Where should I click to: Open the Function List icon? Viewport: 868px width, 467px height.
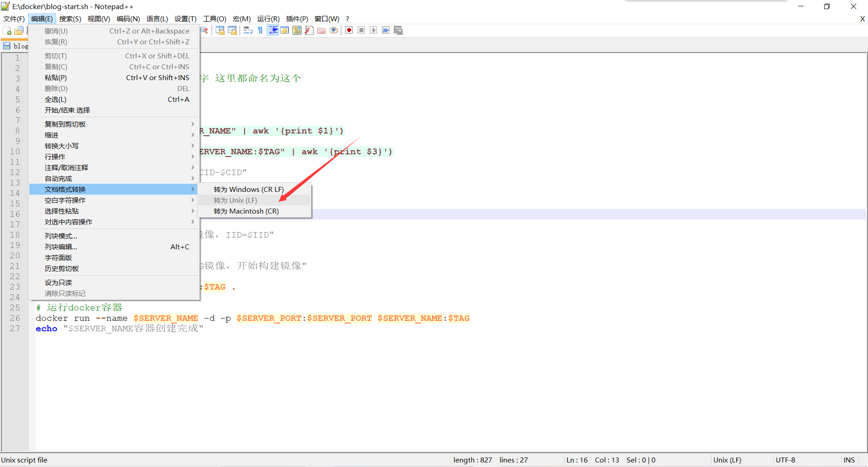point(309,30)
